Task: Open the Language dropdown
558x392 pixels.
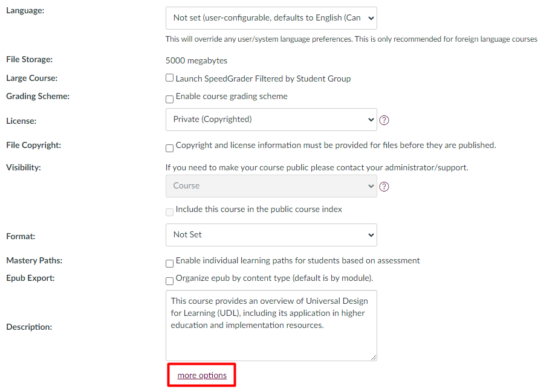Action: click(271, 18)
